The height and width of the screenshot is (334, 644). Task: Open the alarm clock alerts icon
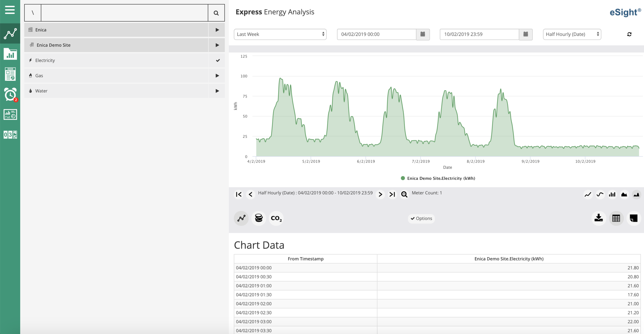pyautogui.click(x=10, y=94)
